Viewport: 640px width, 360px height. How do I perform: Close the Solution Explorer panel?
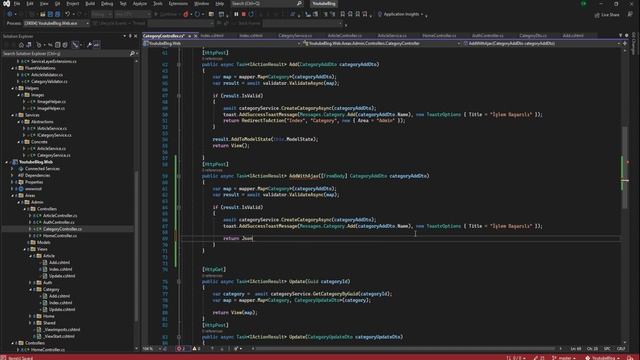tap(136, 36)
